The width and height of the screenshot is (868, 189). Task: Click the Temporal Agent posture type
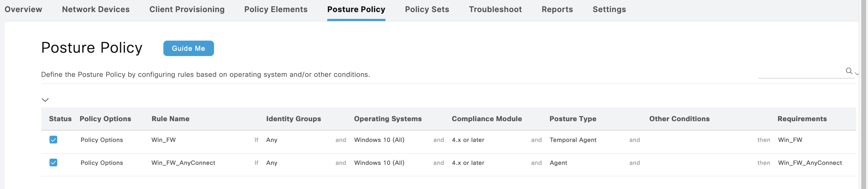(573, 140)
